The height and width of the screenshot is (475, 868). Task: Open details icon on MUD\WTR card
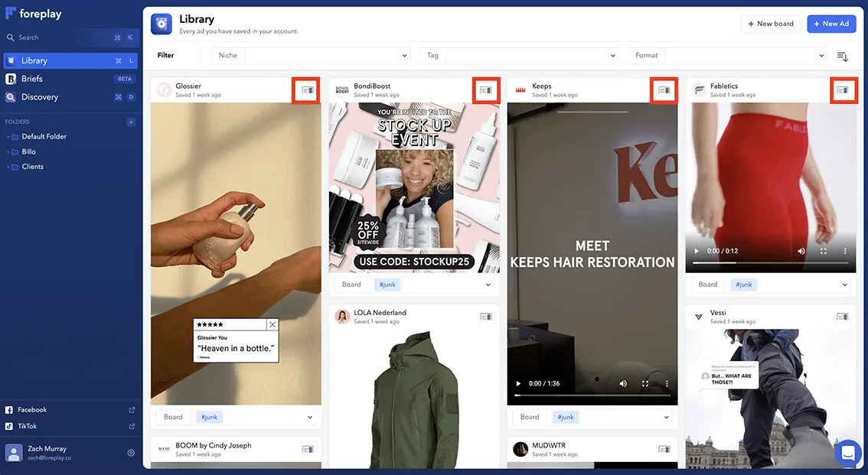coord(664,450)
